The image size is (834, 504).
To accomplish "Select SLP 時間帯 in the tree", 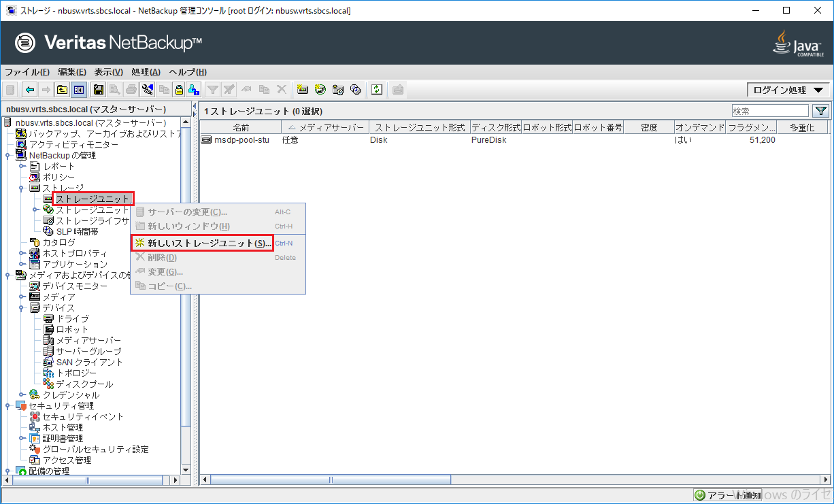I will (x=76, y=231).
